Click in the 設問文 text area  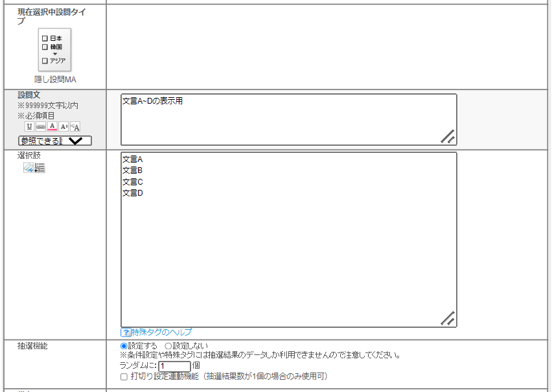pos(288,120)
